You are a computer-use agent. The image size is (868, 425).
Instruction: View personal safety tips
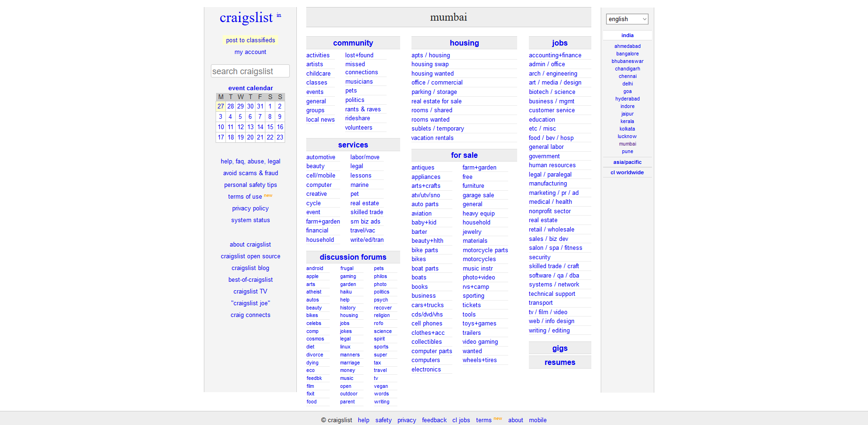click(x=250, y=185)
